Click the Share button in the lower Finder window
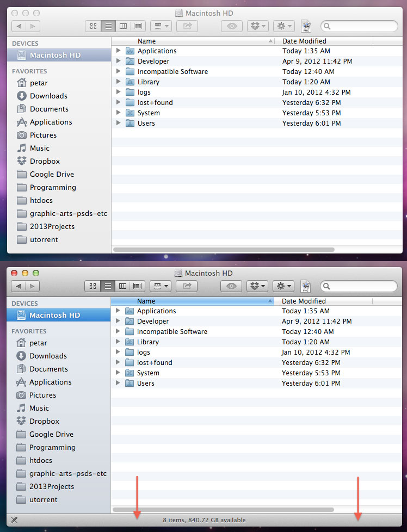407x532 pixels. point(187,286)
